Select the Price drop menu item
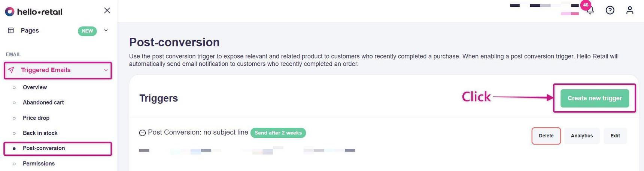This screenshot has height=171, width=644. [x=36, y=118]
